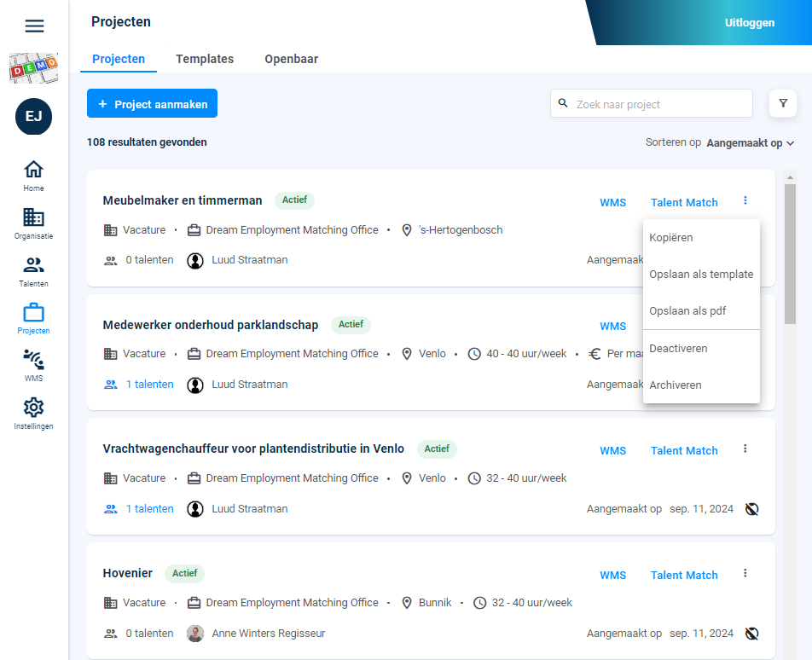This screenshot has width=812, height=660.
Task: Choose Opslaan als pdf
Action: [701, 310]
